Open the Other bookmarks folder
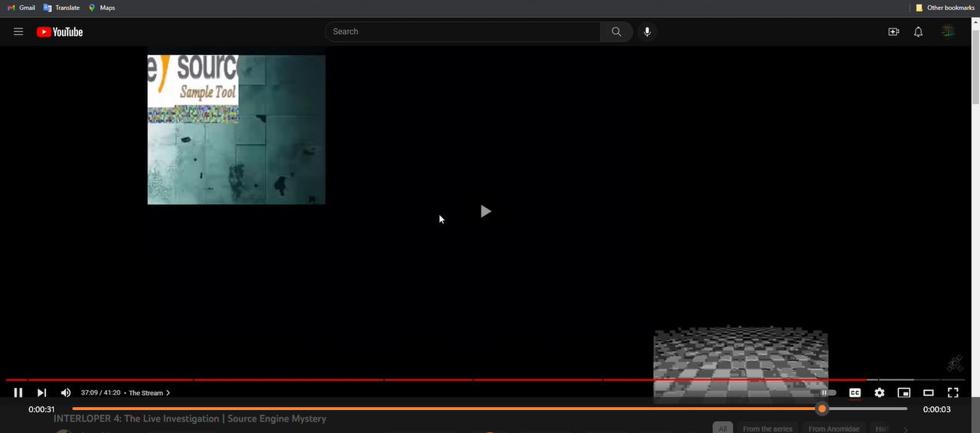 [945, 8]
